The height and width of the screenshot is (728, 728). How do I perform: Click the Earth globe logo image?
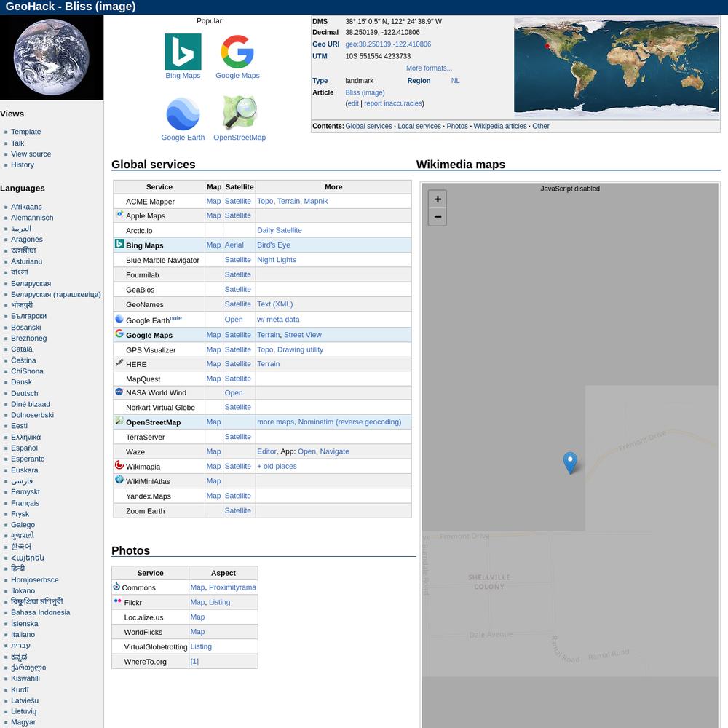point(52,58)
